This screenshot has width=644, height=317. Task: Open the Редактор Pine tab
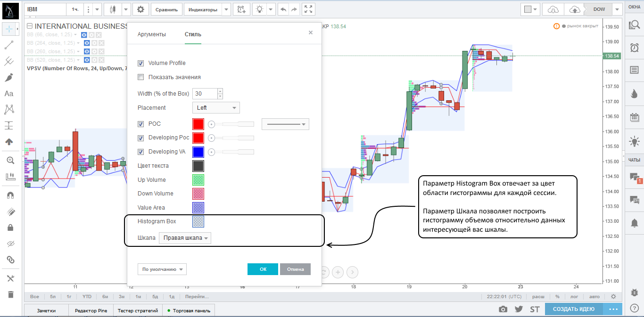tap(91, 310)
